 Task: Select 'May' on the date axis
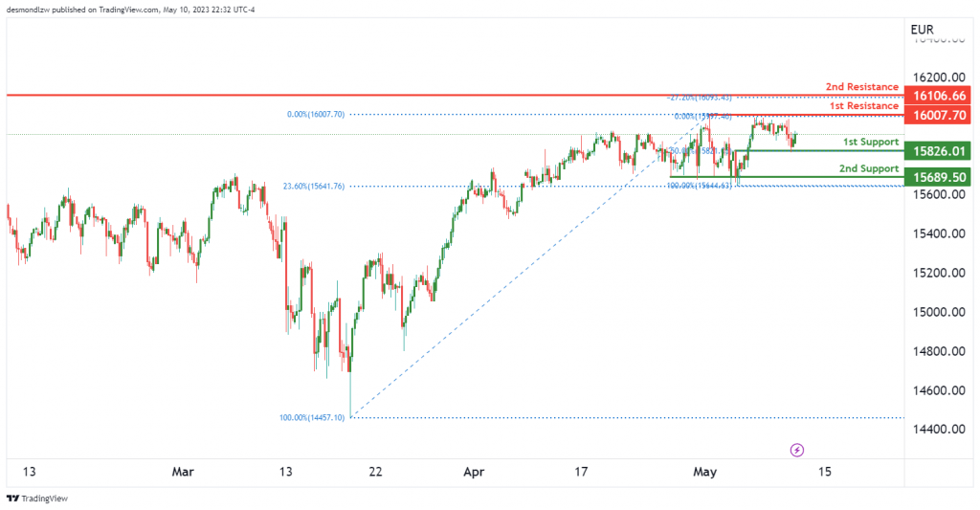(x=704, y=472)
